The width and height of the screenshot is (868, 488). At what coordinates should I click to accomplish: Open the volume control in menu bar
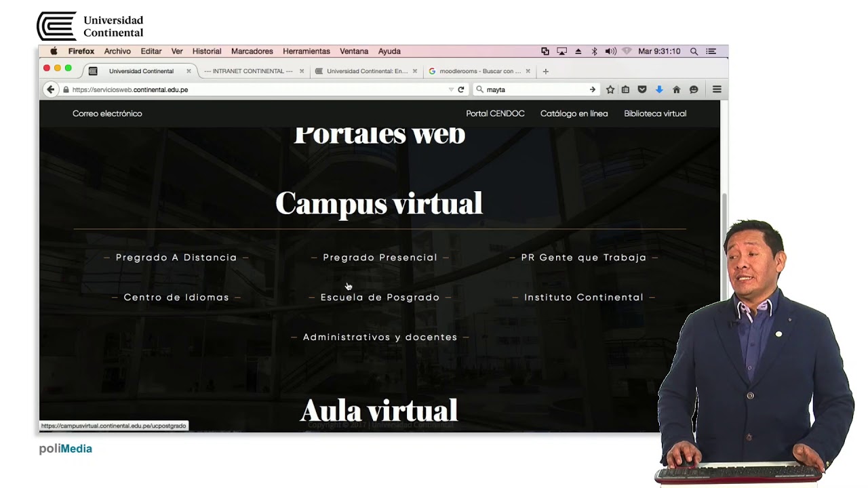[610, 52]
